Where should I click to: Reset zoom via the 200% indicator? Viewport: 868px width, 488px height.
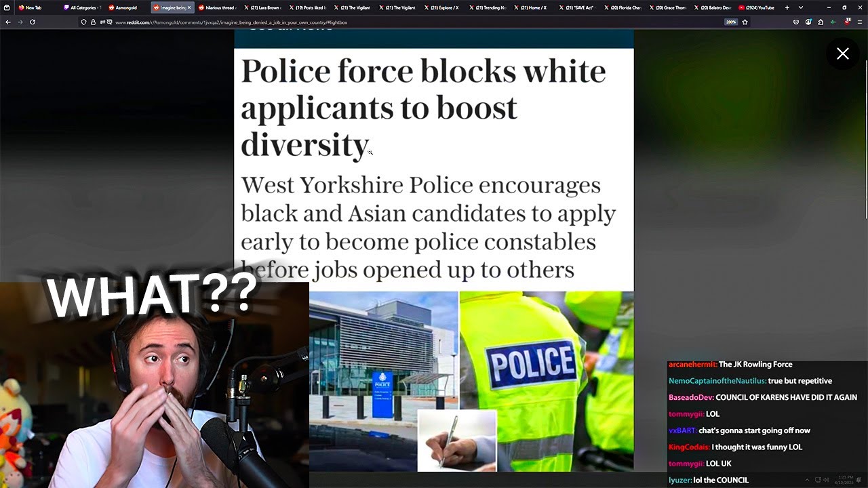pyautogui.click(x=731, y=22)
